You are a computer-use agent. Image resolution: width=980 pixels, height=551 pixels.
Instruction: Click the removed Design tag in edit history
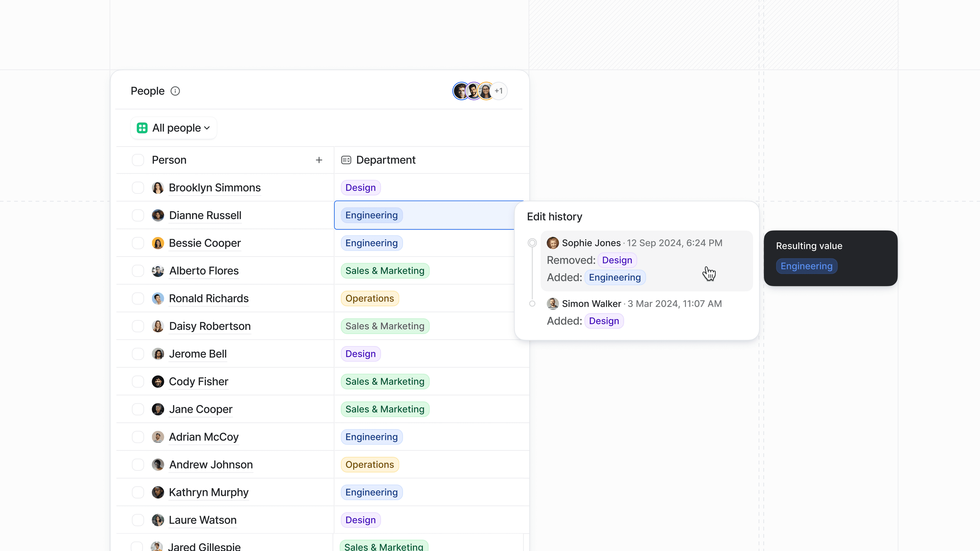tap(617, 260)
